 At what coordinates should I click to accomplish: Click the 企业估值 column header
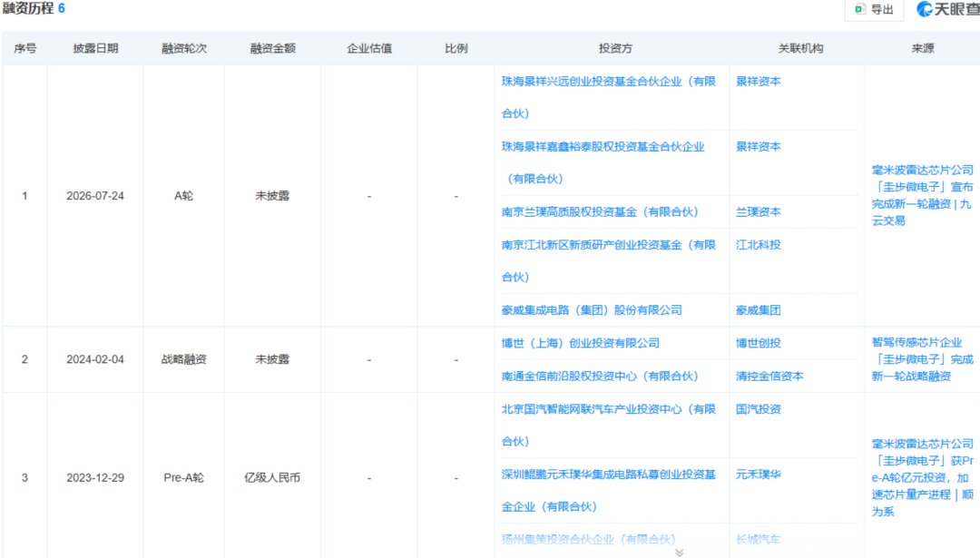369,48
